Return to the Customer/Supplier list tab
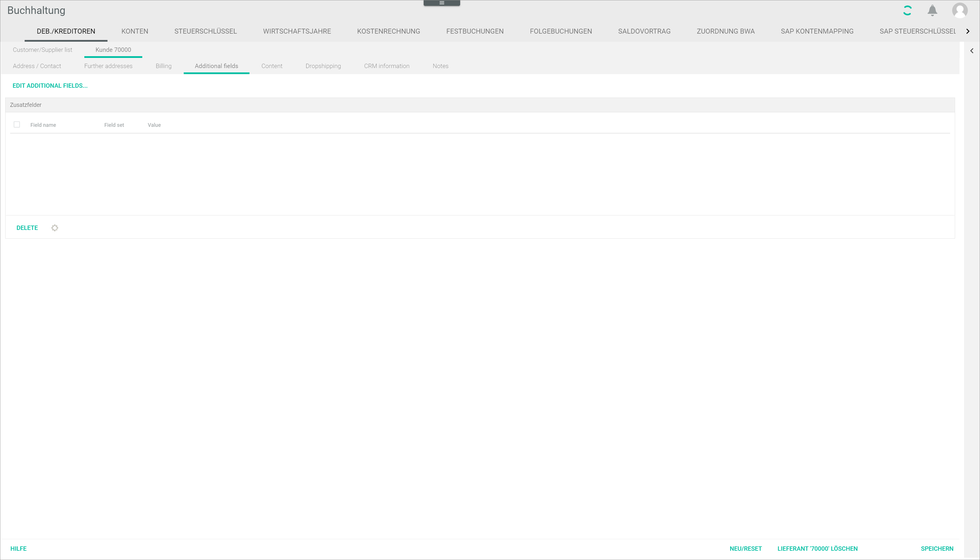This screenshot has width=980, height=560. tap(42, 50)
